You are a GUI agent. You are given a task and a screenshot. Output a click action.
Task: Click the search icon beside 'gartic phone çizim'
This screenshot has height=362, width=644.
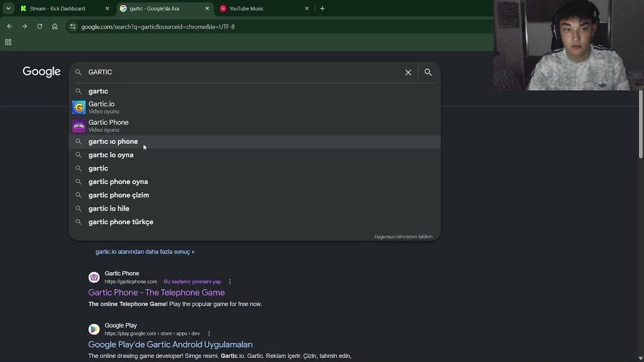coord(78,195)
